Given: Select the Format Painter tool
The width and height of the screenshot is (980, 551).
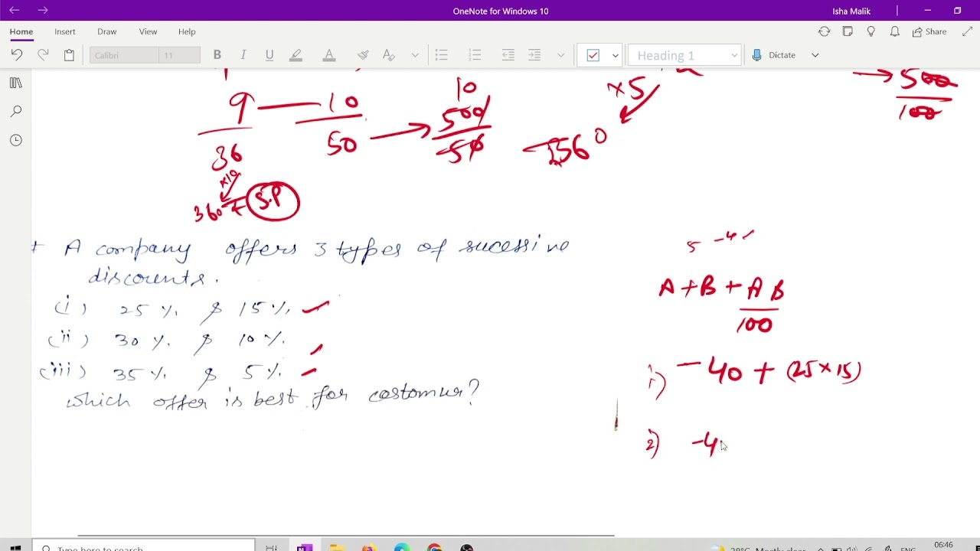Looking at the screenshot, I should coord(363,55).
